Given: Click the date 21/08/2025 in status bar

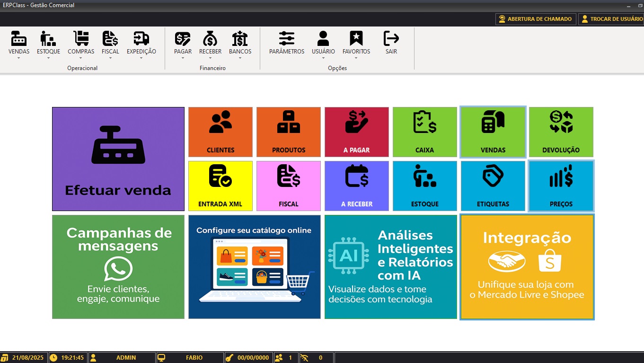Looking at the screenshot, I should [x=28, y=358].
